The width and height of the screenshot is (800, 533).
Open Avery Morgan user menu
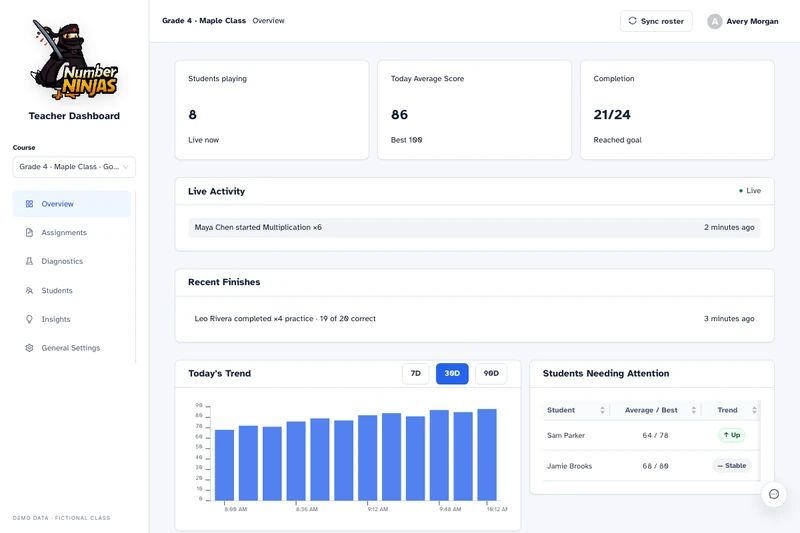743,21
